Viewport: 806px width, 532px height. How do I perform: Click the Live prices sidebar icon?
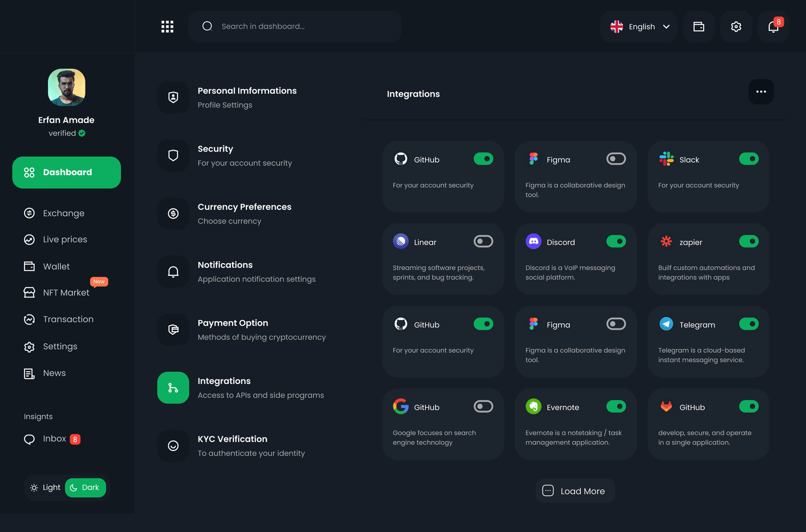click(29, 240)
